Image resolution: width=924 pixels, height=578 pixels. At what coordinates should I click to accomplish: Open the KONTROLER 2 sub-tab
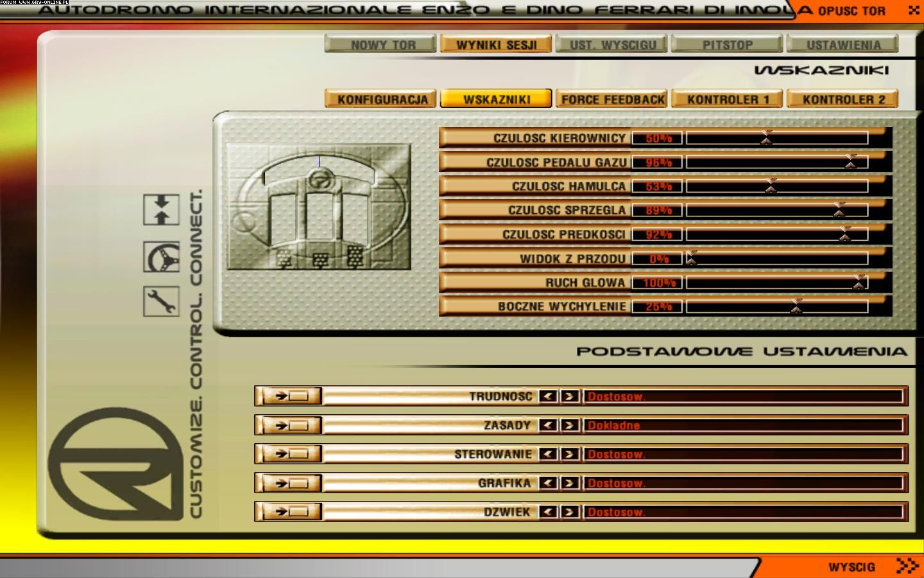843,99
